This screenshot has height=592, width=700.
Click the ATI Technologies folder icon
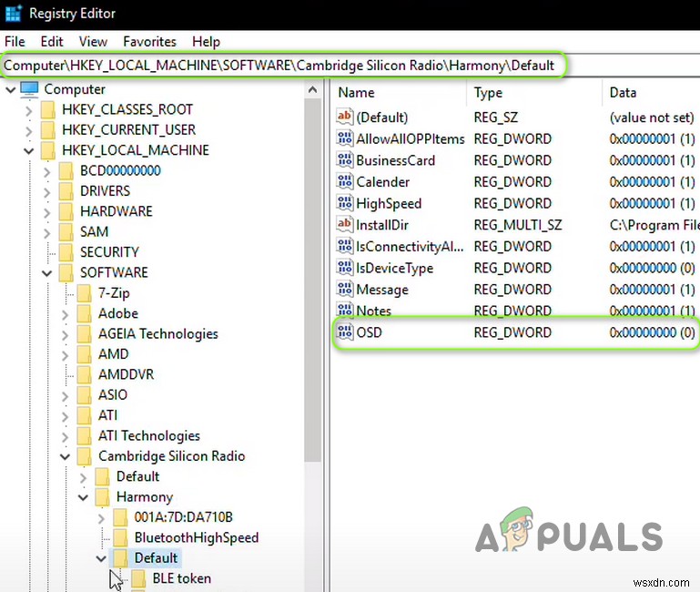coord(85,435)
